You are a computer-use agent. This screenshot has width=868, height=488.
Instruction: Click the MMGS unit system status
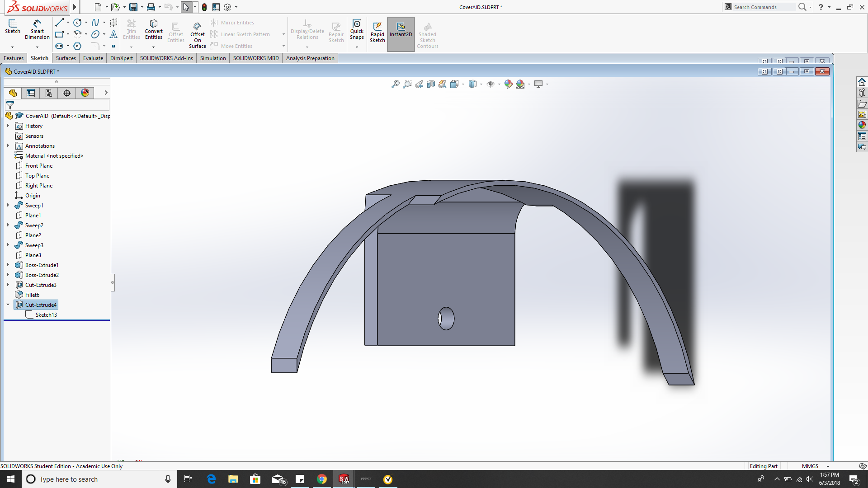(810, 466)
